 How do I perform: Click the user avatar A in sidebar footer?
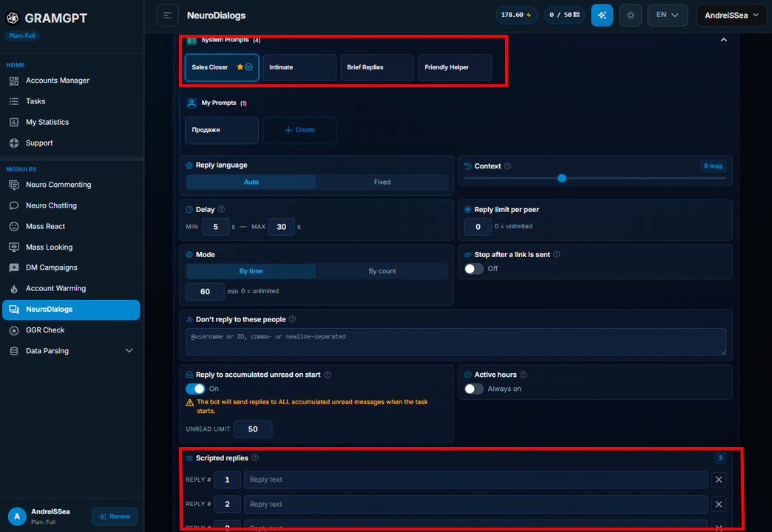pos(17,516)
